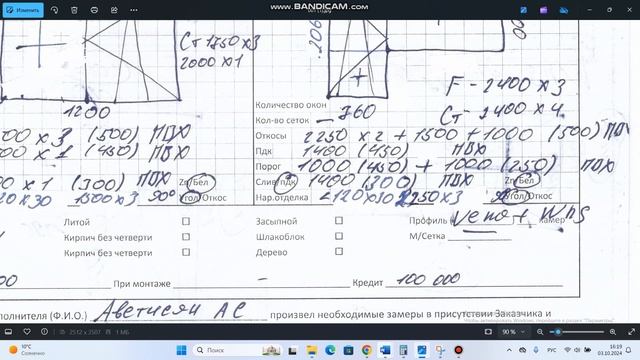Open the share icon in Photos toolbar

[114, 10]
